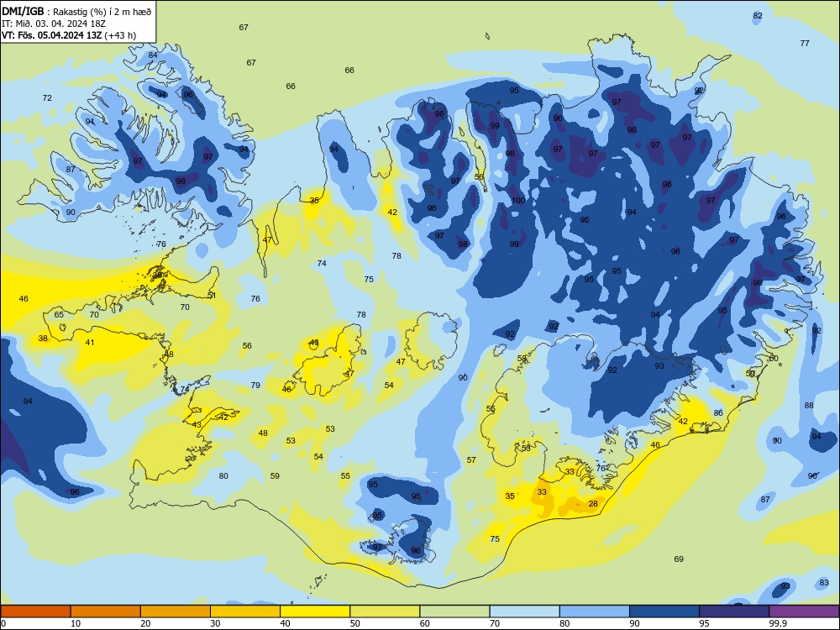Image resolution: width=840 pixels, height=630 pixels.
Task: Select the 95–99.9 deep indigo legend segment
Action: point(734,612)
